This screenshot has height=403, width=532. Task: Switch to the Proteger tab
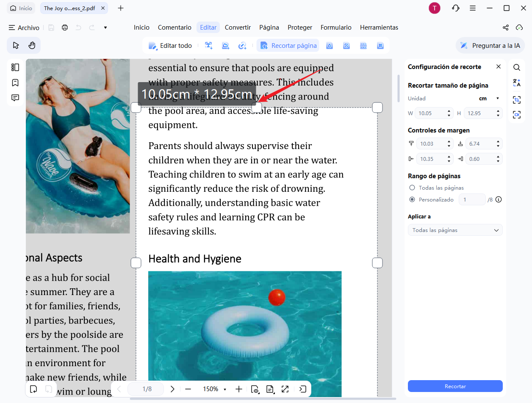point(300,28)
